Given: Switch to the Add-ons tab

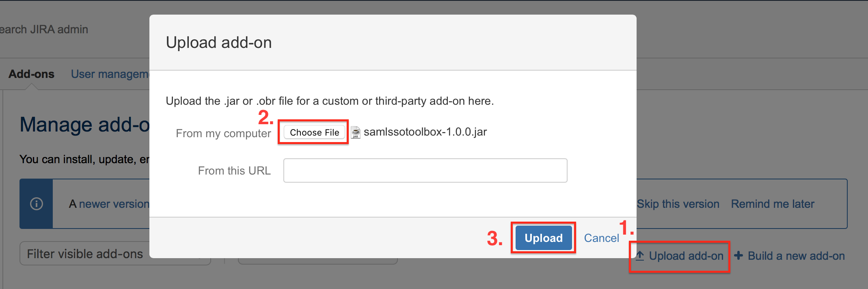Looking at the screenshot, I should pyautogui.click(x=31, y=74).
